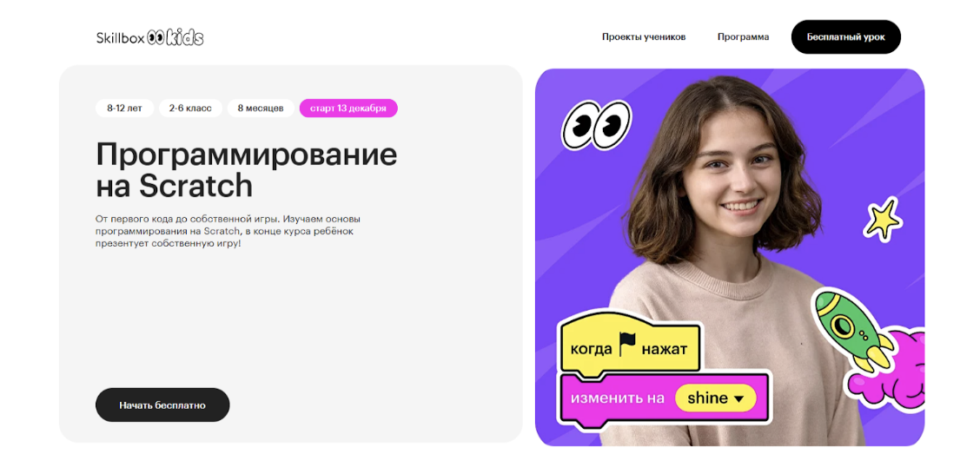Image resolution: width=980 pixels, height=474 pixels.
Task: Click the googly eyes in the logo
Action: click(x=156, y=38)
